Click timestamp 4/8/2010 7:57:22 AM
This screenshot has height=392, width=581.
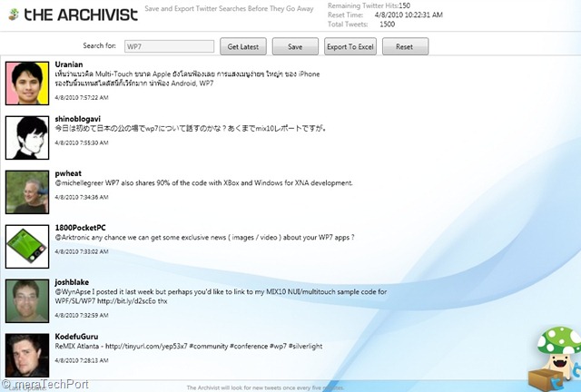pyautogui.click(x=82, y=98)
